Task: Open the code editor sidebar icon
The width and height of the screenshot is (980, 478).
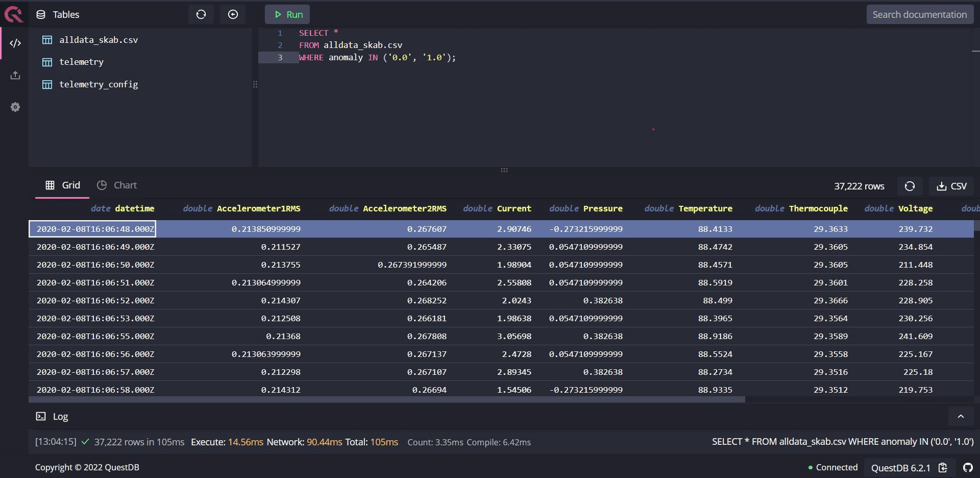Action: [x=15, y=43]
